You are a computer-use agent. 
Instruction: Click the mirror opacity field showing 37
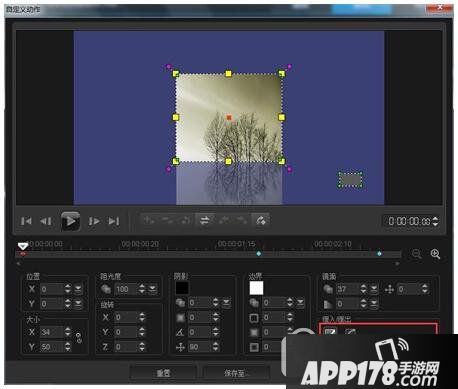[347, 289]
